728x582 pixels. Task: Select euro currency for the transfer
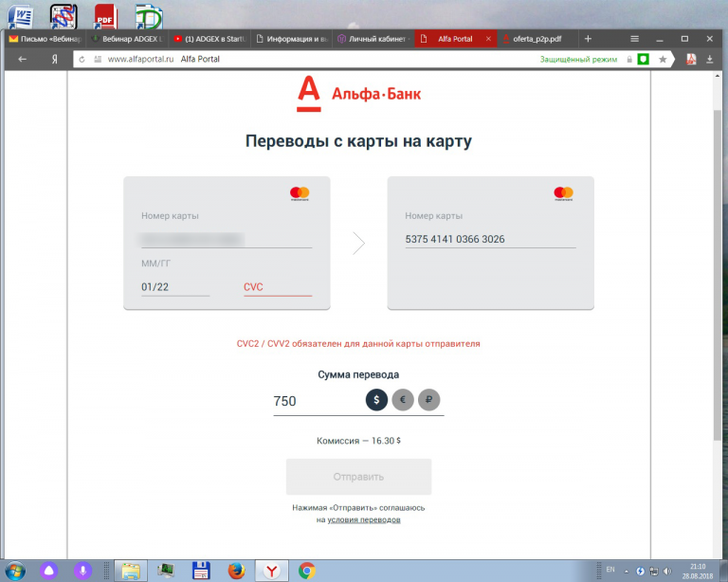403,400
